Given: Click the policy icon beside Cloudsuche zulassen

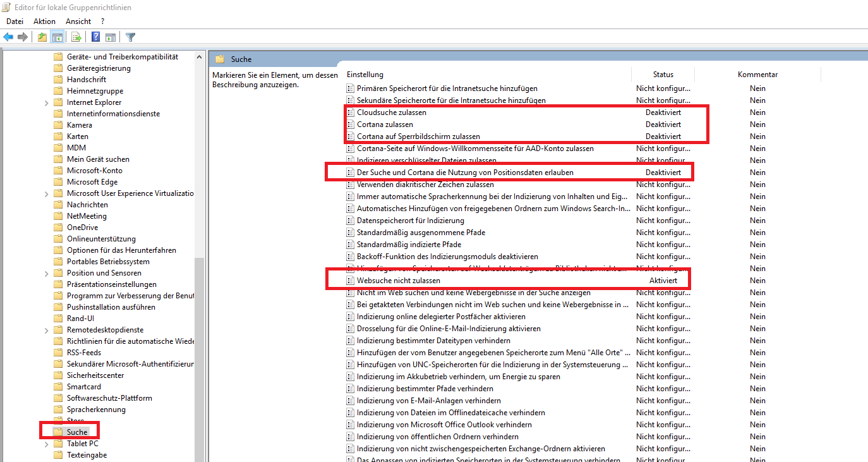Looking at the screenshot, I should click(x=351, y=112).
